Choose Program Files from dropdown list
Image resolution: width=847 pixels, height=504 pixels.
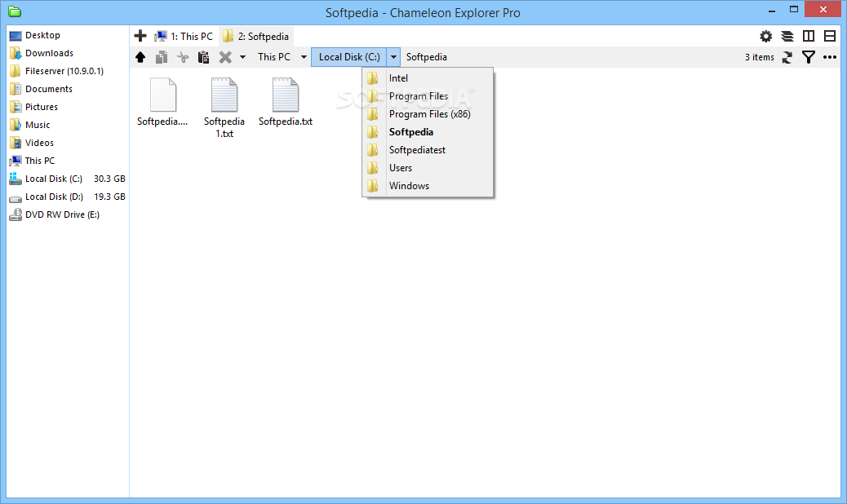click(x=428, y=96)
